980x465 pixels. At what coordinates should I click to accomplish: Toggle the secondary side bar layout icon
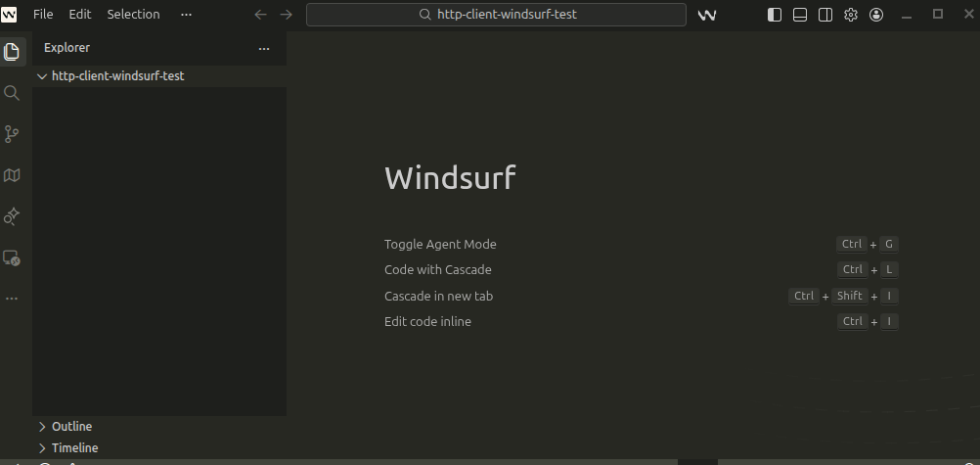pos(825,15)
